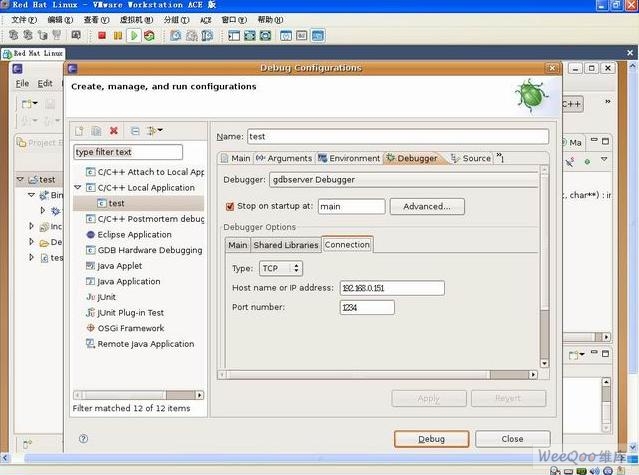Screen dimensions: 639x475
Task: Select Java Application configuration type
Action: tap(123, 281)
